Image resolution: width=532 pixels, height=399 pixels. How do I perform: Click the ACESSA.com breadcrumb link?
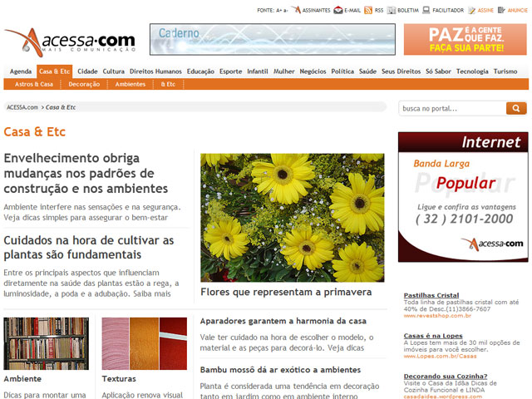point(22,107)
